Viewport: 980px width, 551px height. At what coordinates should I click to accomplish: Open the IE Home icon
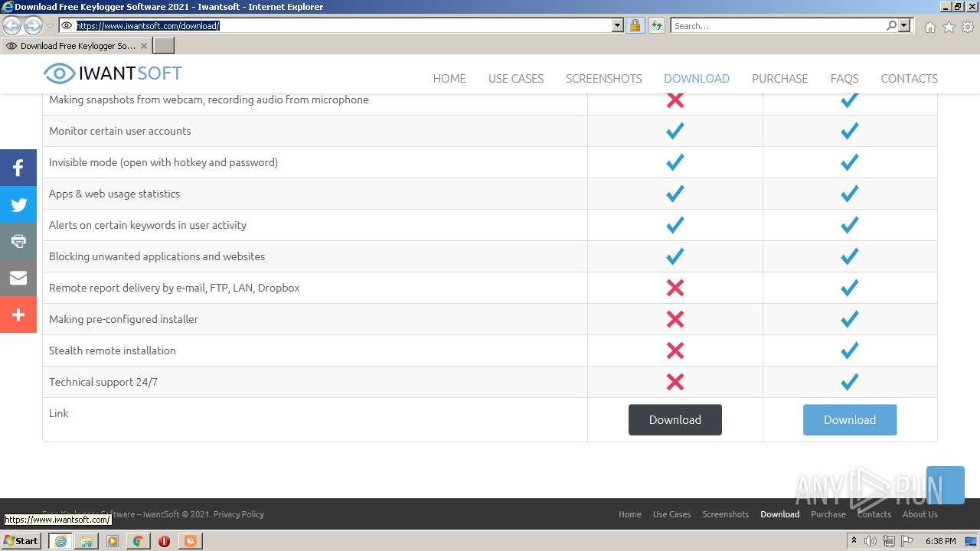(929, 27)
